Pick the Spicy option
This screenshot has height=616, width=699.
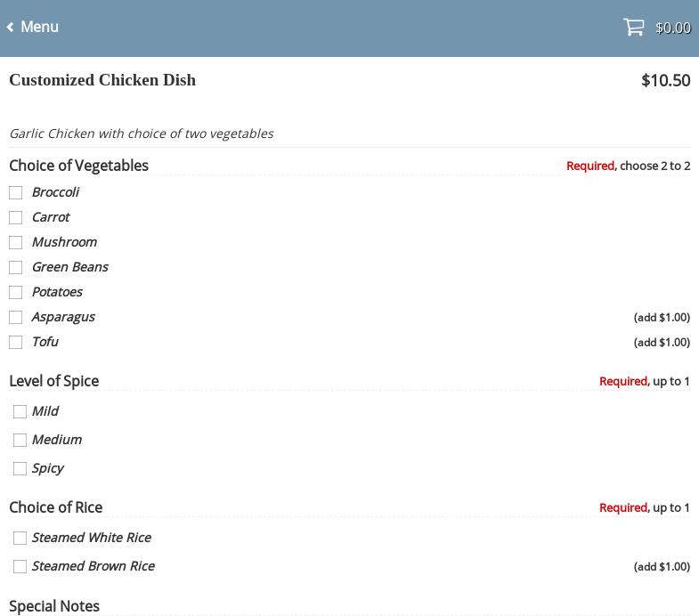tap(20, 468)
